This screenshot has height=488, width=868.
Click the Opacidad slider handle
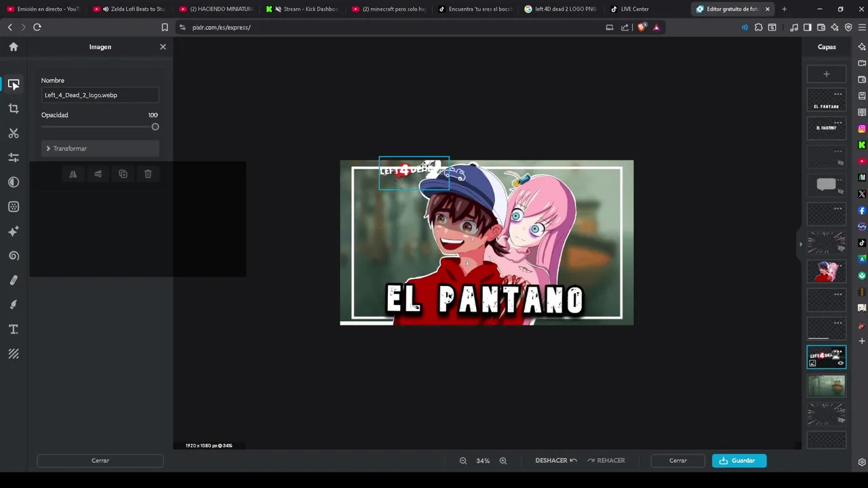click(155, 127)
